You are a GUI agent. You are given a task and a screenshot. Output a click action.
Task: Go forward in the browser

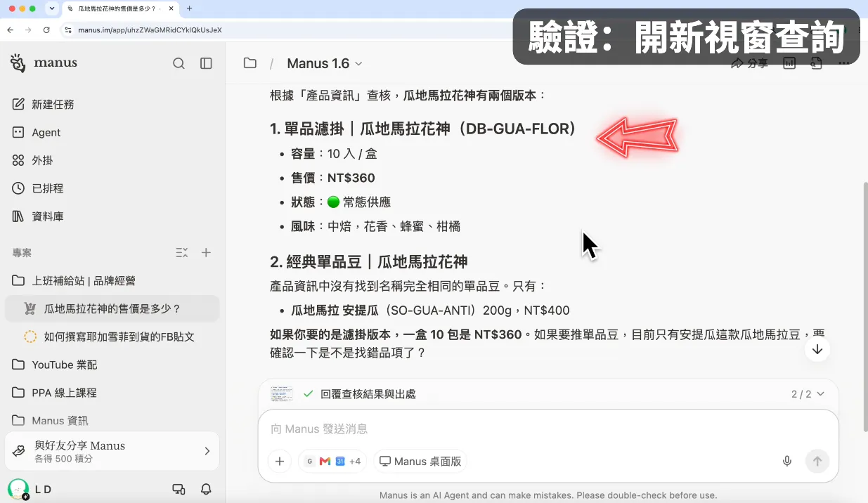(x=28, y=30)
